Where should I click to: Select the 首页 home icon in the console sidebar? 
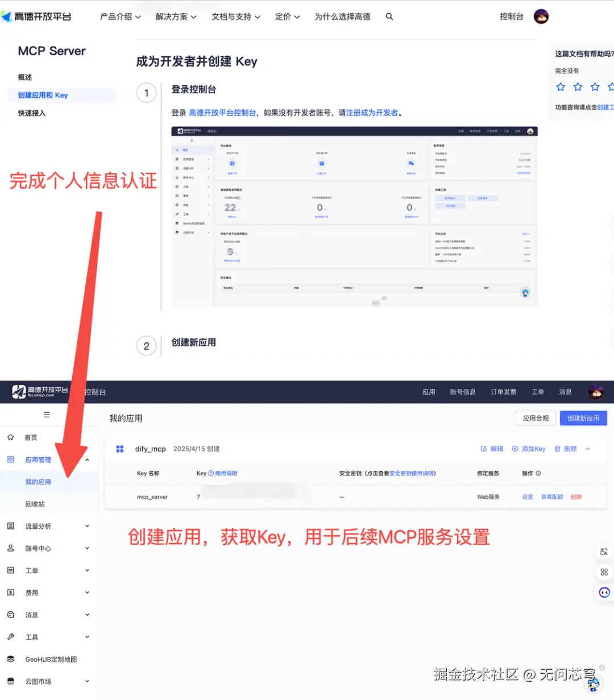(x=10, y=437)
